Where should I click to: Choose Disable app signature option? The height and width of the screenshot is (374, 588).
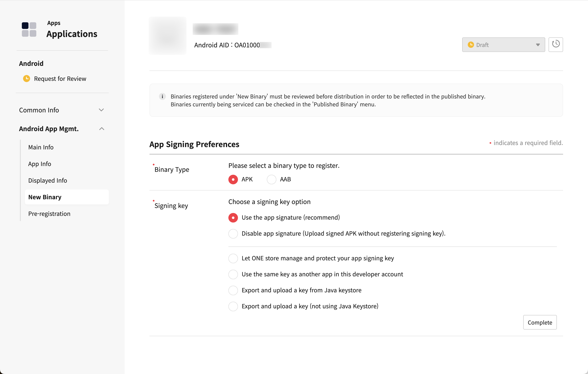[x=233, y=234]
